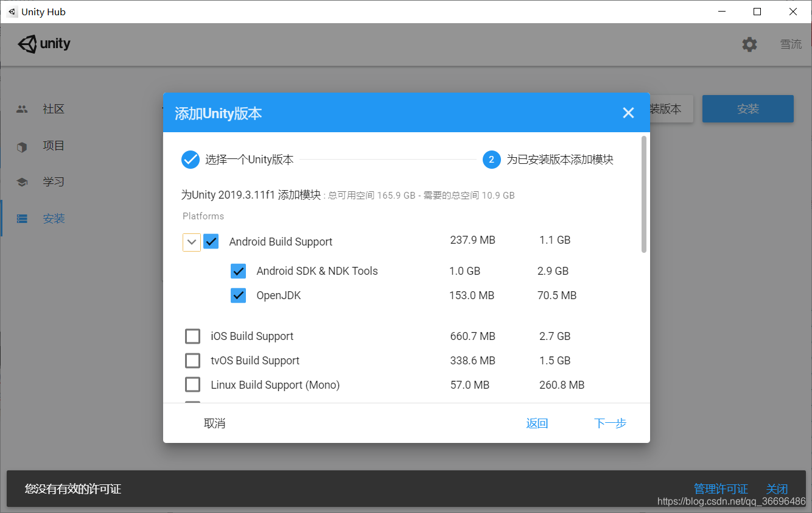Click Unity Hub title bar app icon
This screenshot has width=812, height=513.
tap(12, 12)
